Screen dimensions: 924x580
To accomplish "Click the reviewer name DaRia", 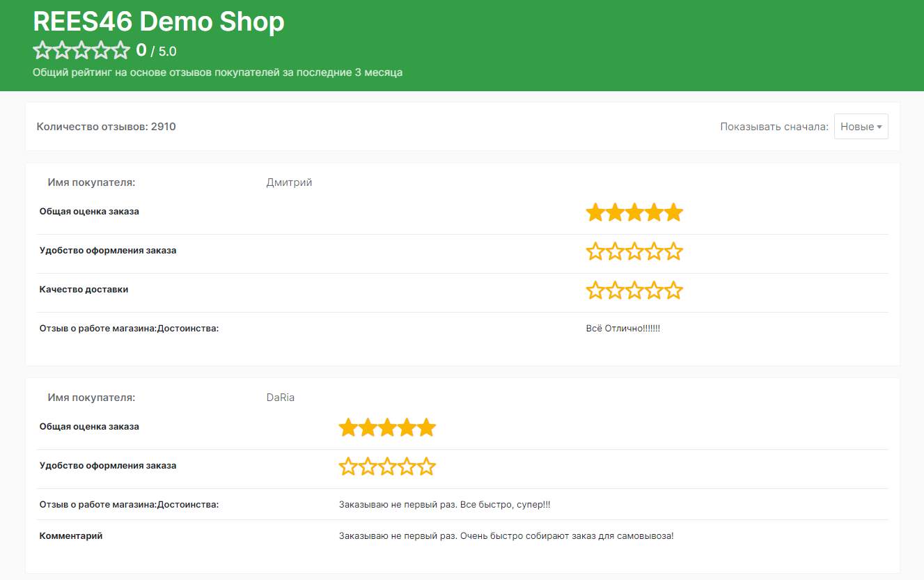I will coord(281,398).
